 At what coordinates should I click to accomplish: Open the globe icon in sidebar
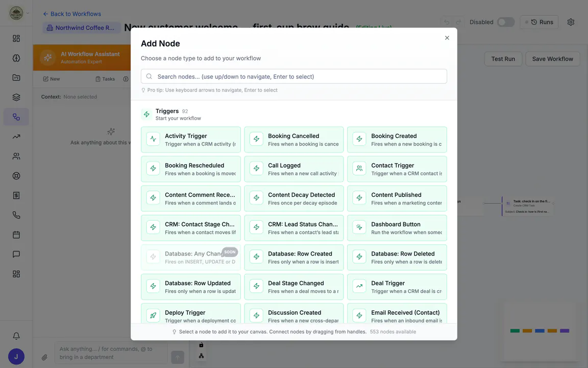pos(16,58)
